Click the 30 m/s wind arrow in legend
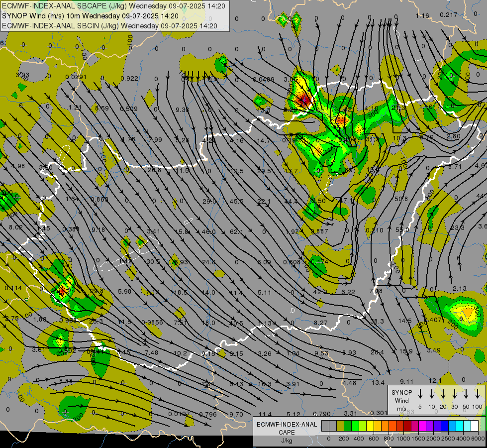The width and height of the screenshot is (487, 448). pyautogui.click(x=454, y=394)
